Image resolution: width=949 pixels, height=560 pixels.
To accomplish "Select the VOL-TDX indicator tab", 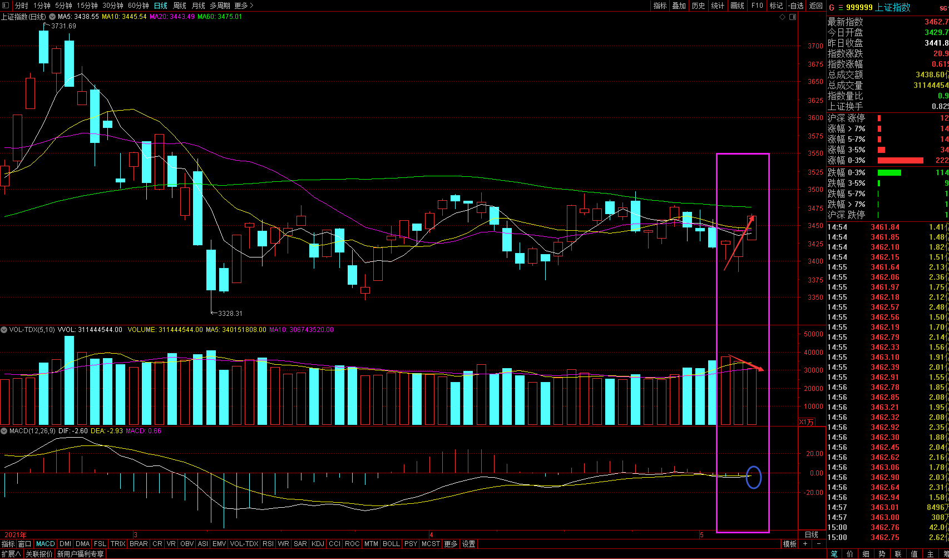I will (244, 544).
